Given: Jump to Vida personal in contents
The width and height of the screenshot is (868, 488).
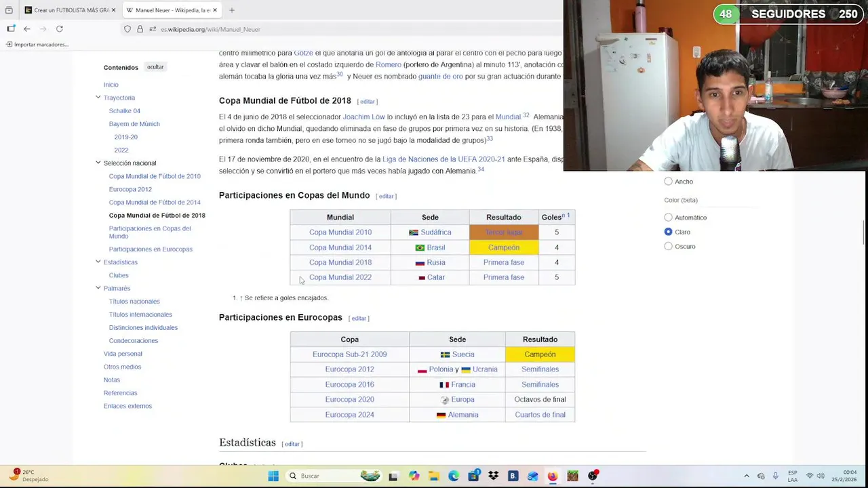Looking at the screenshot, I should tap(123, 354).
